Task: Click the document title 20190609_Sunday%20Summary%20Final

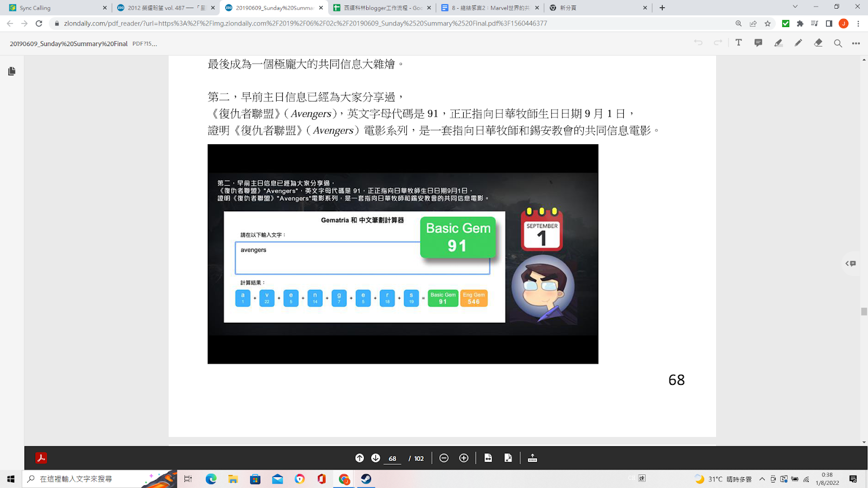Action: [68, 44]
